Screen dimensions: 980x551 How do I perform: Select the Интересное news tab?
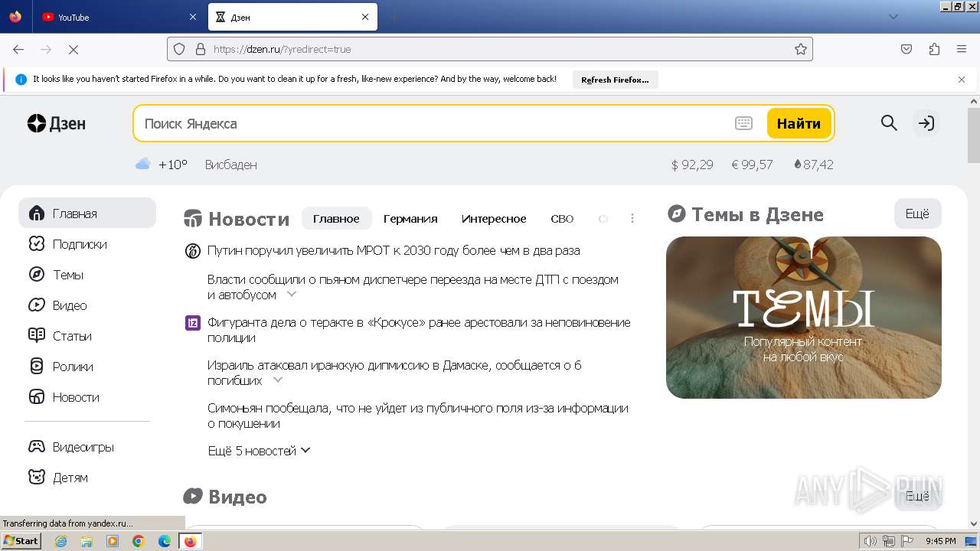494,218
